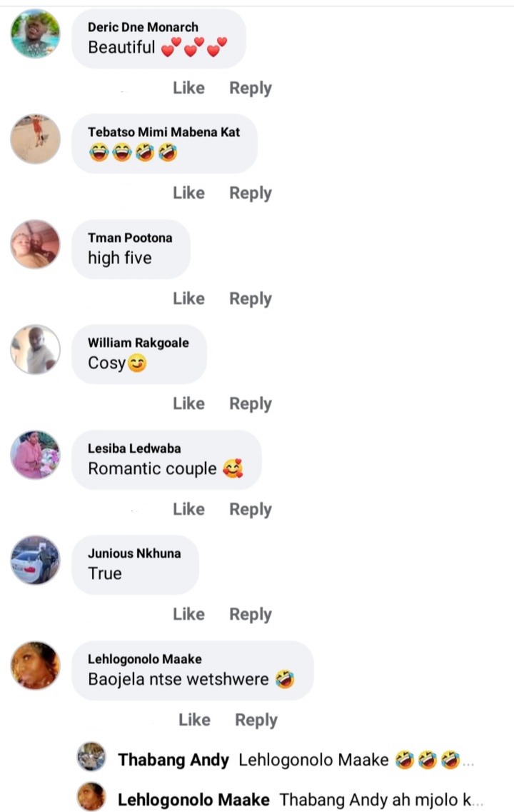Image resolution: width=514 pixels, height=812 pixels.
Task: Like the 'high five' comment
Action: [189, 299]
